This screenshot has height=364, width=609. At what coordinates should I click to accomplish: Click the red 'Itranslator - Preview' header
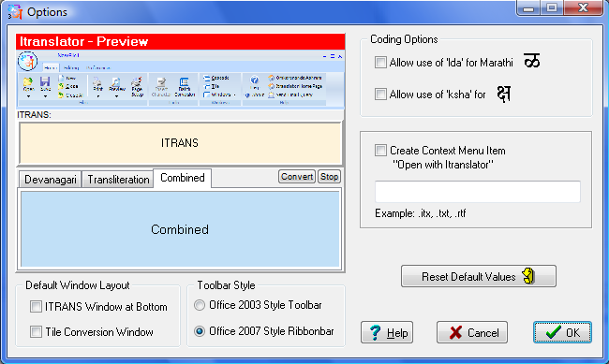tap(180, 41)
